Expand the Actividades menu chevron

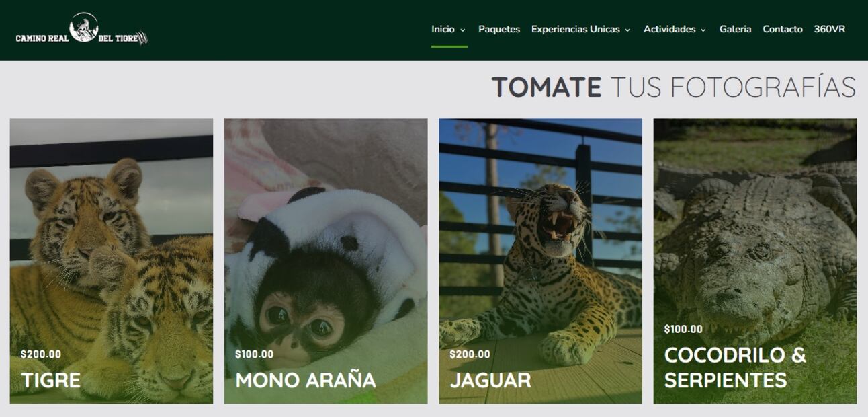click(x=703, y=30)
